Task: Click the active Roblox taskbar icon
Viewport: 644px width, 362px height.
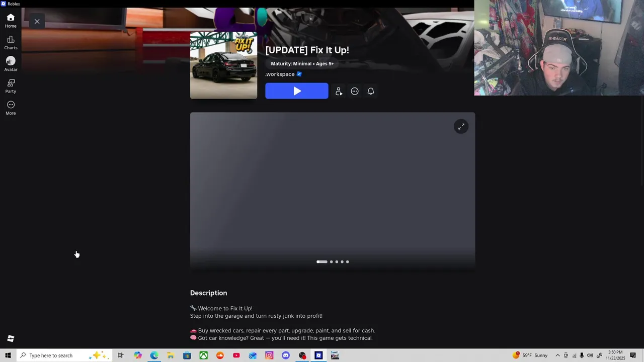Action: coord(318,355)
